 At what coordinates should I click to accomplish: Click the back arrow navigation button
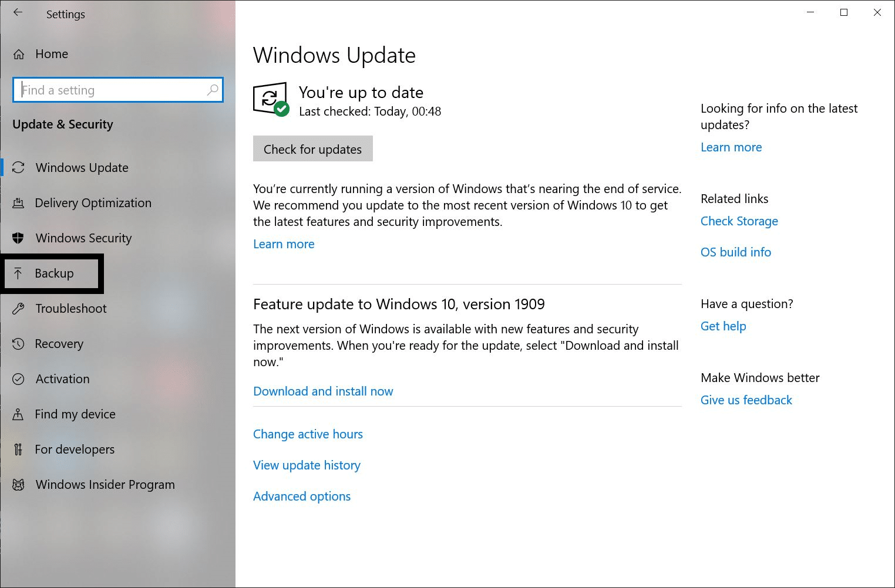tap(17, 12)
